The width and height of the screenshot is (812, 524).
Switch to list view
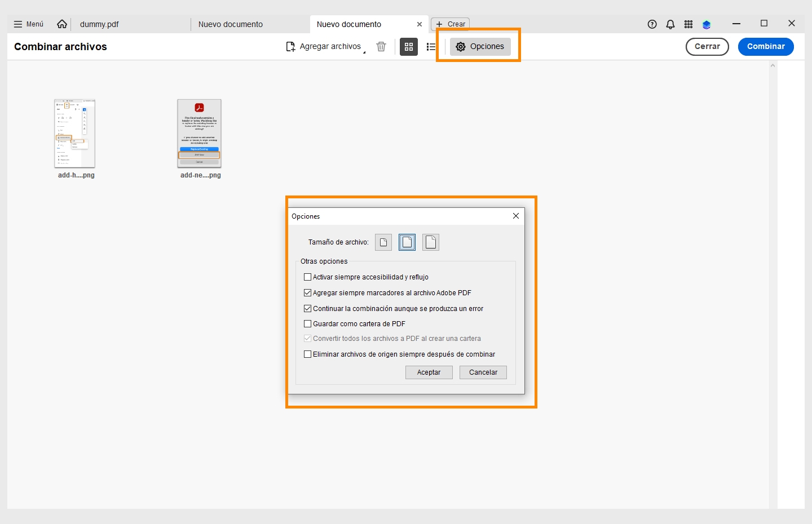pyautogui.click(x=431, y=47)
